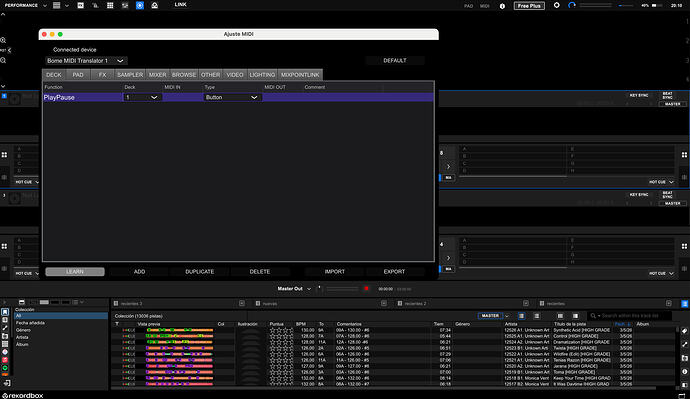The image size is (690, 399).
Task: Open the PERFORMANCE mode dropdown
Action: tap(26, 5)
